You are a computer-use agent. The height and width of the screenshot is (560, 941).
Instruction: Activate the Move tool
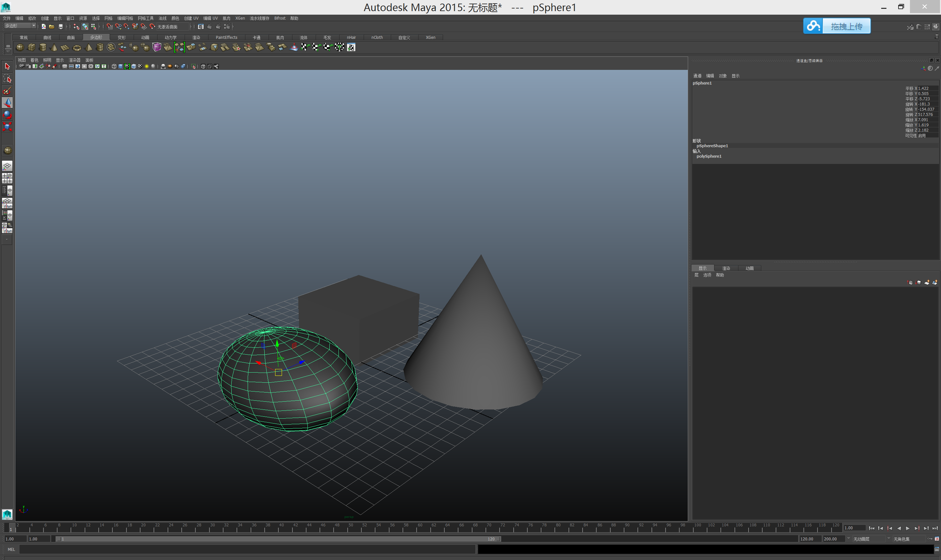click(x=7, y=103)
